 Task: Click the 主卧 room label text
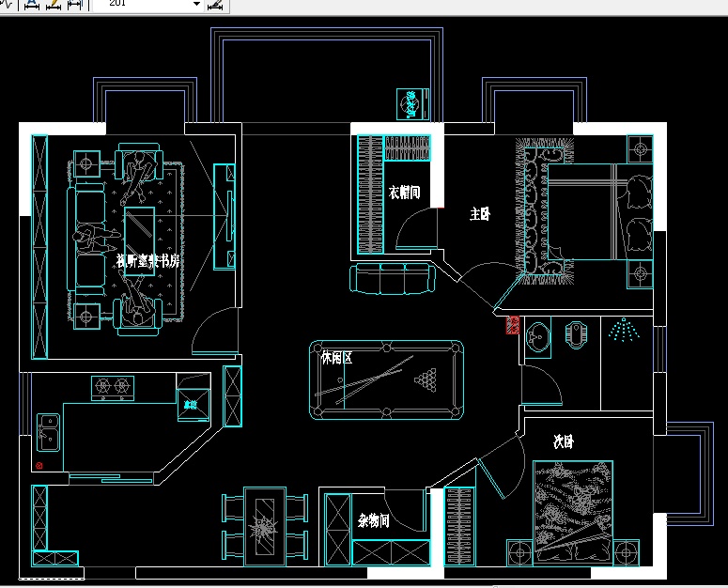click(x=480, y=214)
